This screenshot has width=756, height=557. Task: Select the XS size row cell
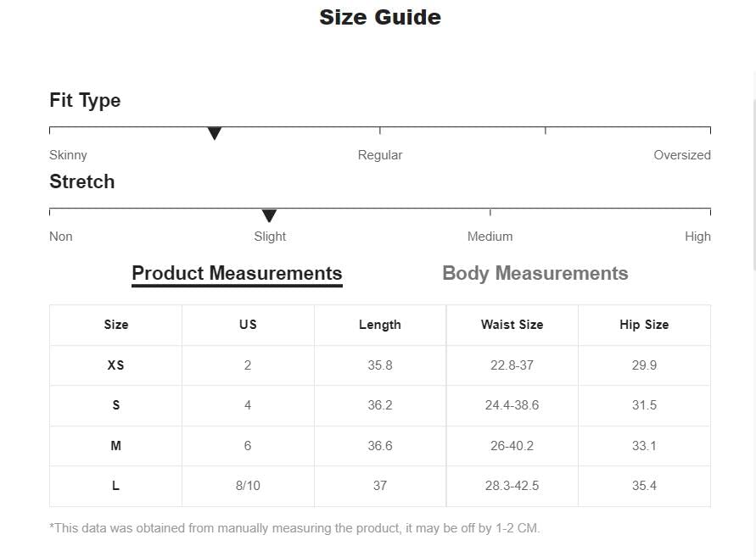[x=115, y=365]
